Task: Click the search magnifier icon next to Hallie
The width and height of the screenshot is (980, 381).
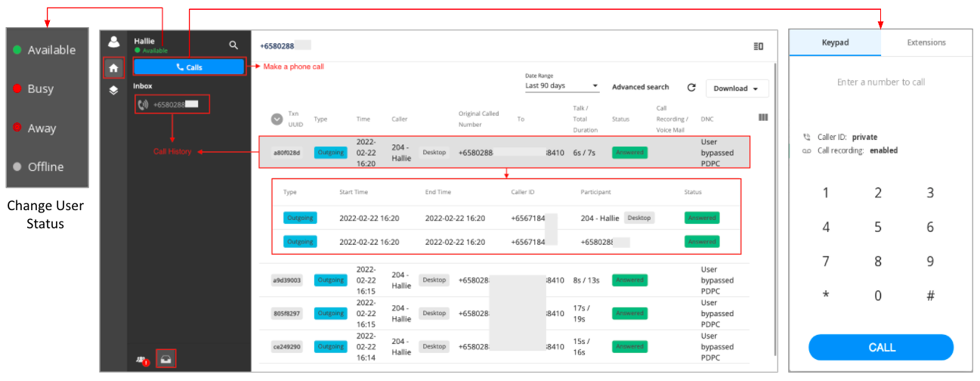Action: pos(233,45)
